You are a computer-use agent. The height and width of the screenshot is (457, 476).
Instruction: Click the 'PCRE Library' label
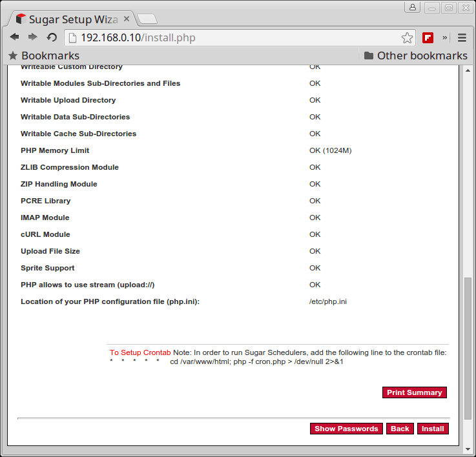[46, 201]
